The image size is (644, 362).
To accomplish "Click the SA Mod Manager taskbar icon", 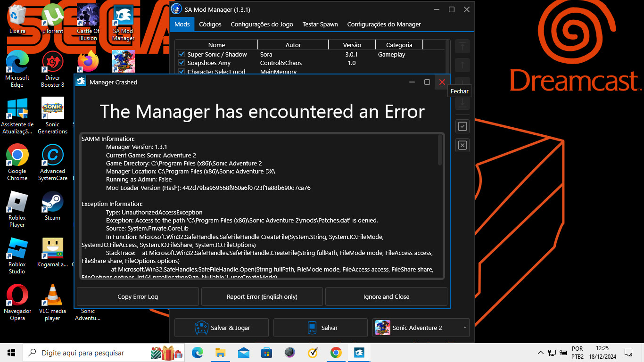I will click(x=358, y=353).
